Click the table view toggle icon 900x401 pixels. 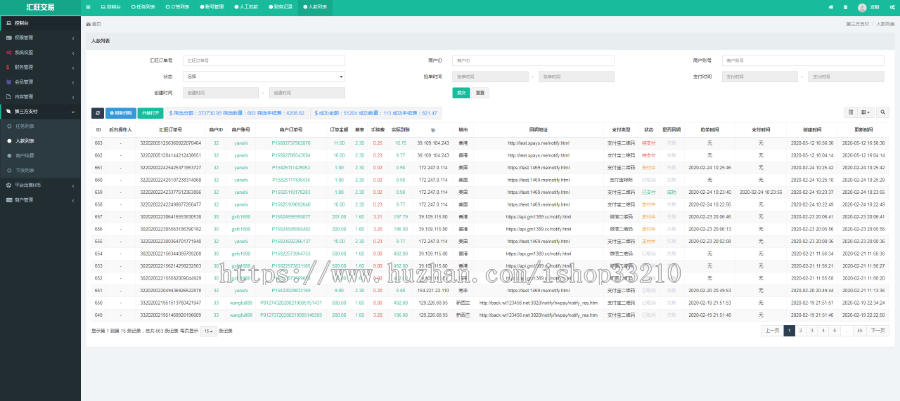(851, 113)
